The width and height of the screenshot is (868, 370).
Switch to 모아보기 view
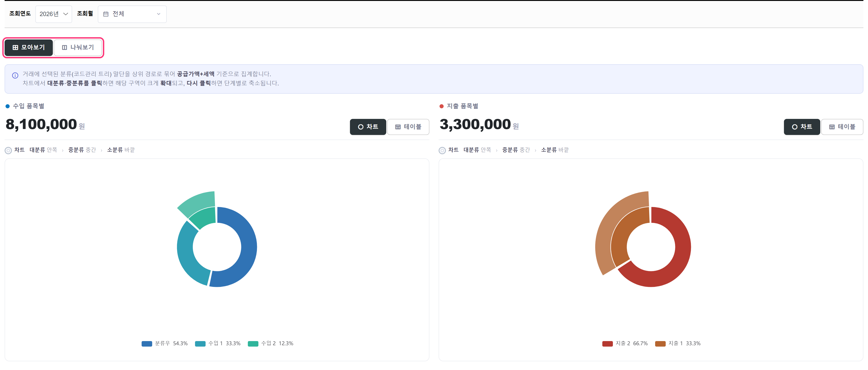[29, 48]
